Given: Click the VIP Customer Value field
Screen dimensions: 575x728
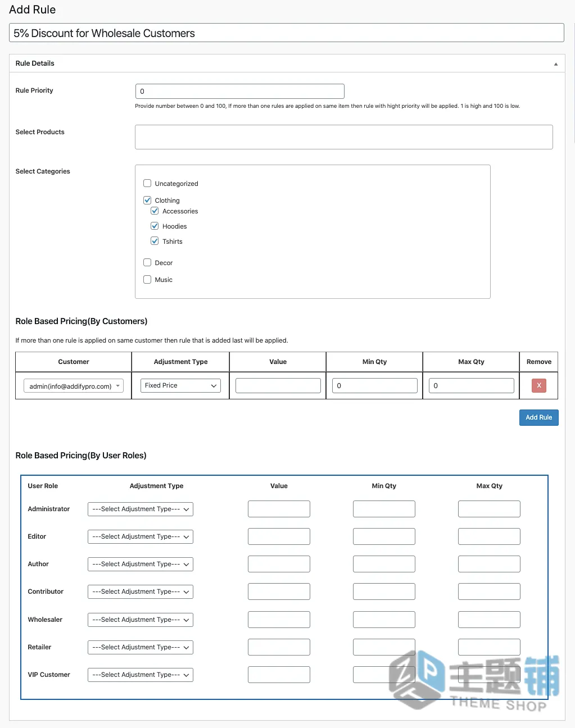Looking at the screenshot, I should point(279,675).
